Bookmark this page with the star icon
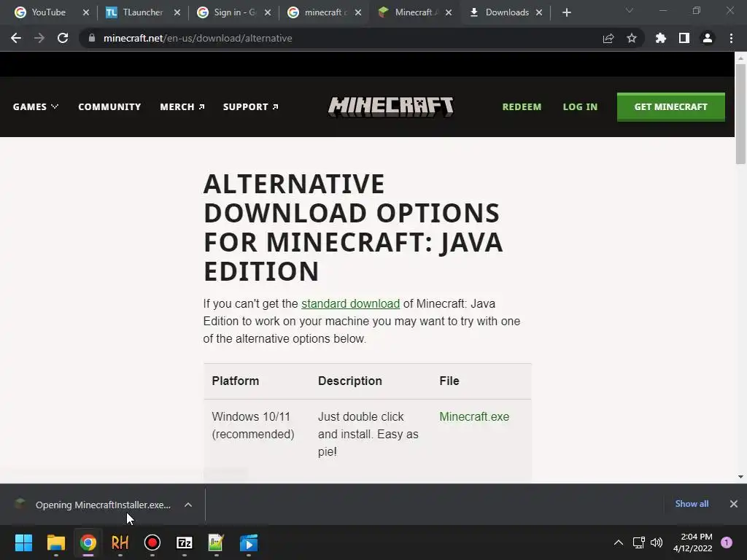This screenshot has height=560, width=747. click(x=632, y=38)
